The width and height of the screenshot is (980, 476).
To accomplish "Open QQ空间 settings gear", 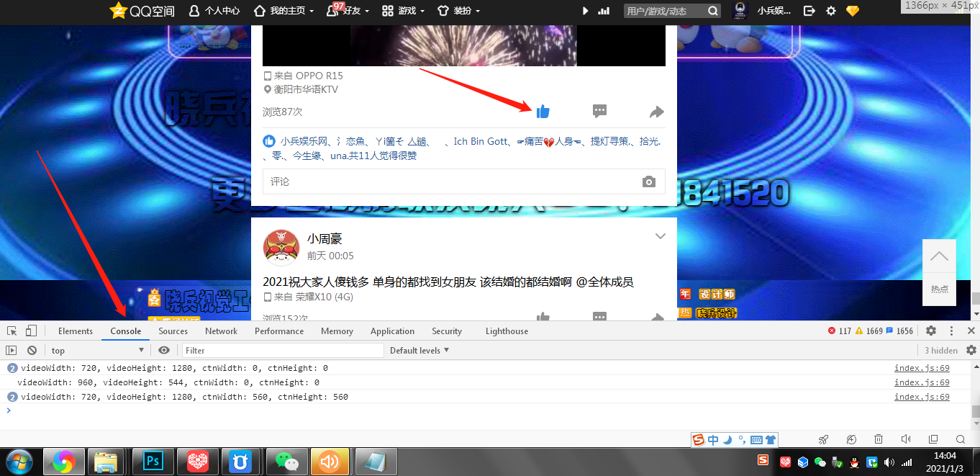I will 831,11.
